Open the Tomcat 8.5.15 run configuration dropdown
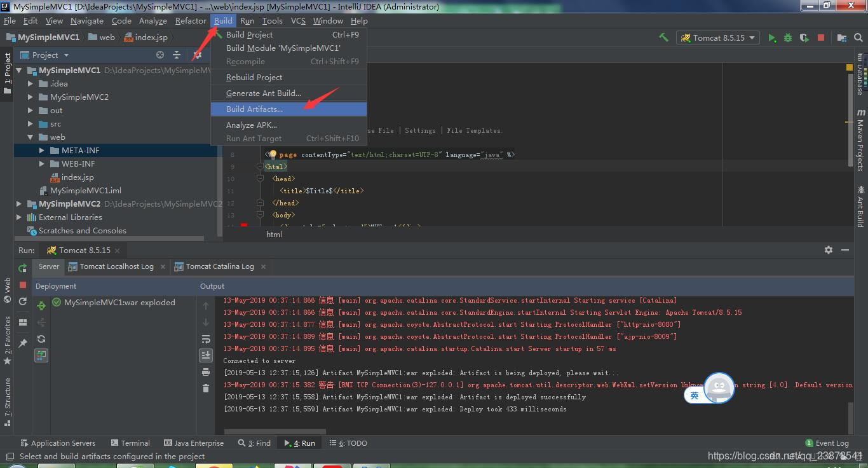Screen dimensions: 868x468 coord(718,38)
